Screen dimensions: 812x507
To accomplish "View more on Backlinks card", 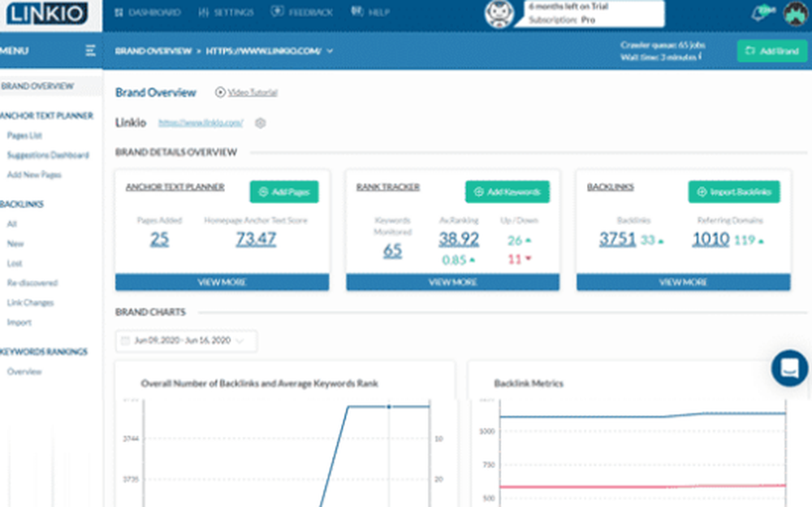I will 683,282.
